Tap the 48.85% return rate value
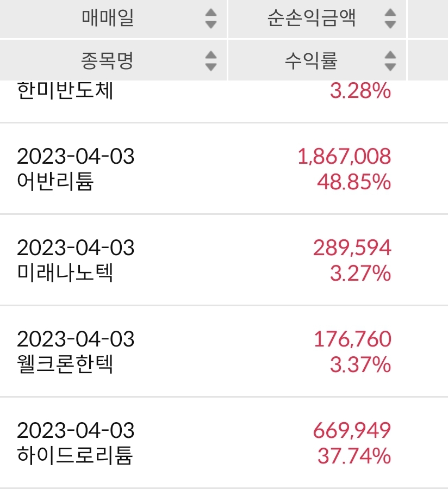Screen dimensions: 448x495 click(354, 182)
